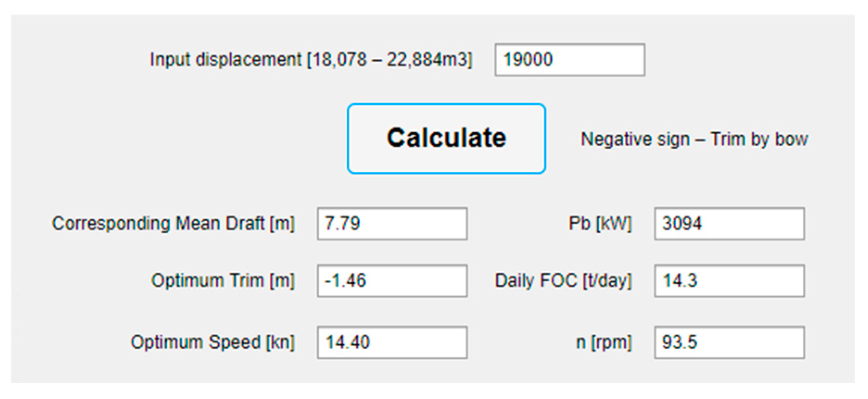Place cursor in box showing 19000
Image resolution: width=868 pixels, height=399 pixels.
click(569, 60)
